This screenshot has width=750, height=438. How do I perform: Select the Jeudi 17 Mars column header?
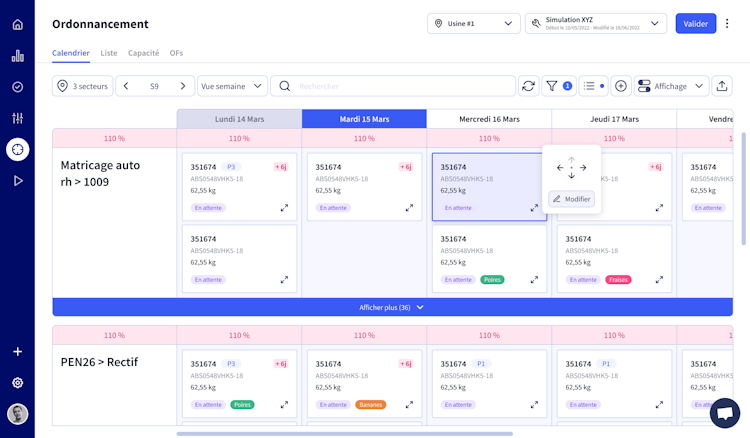tap(614, 119)
